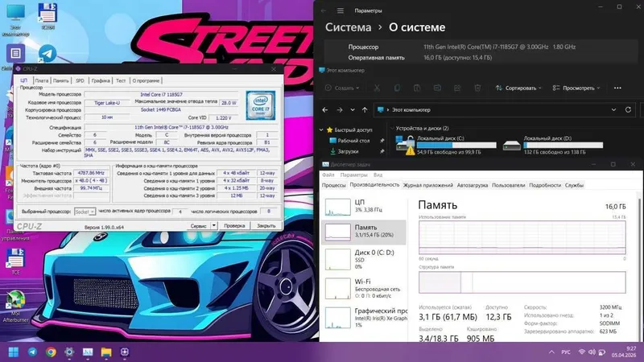Image resolution: width=644 pixels, height=362 pixels.
Task: Click the Wi-Fi tray icon
Action: (x=581, y=352)
